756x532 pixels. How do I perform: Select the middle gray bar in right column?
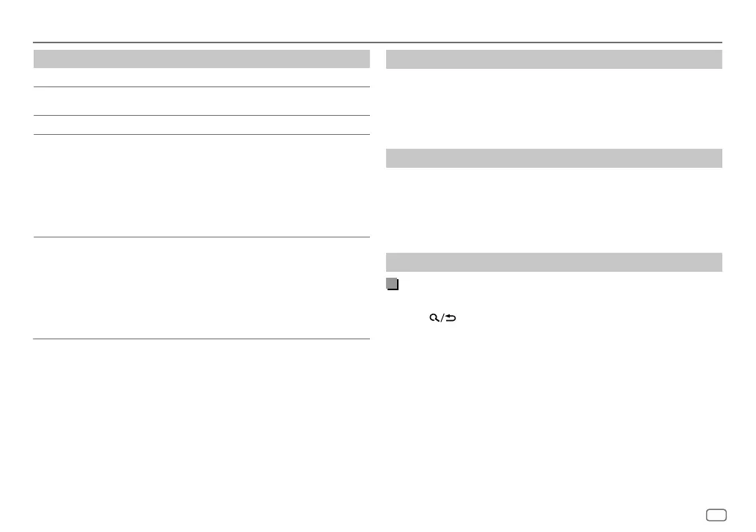[554, 158]
